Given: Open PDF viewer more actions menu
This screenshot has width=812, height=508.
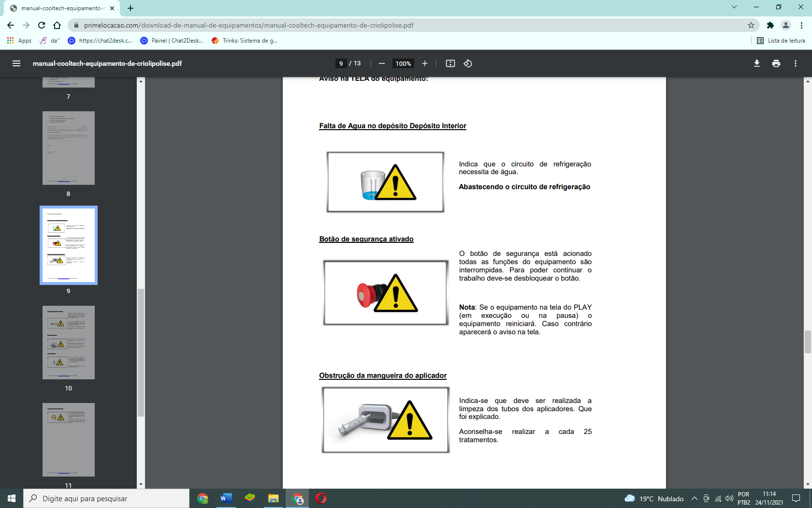Looking at the screenshot, I should pos(796,63).
